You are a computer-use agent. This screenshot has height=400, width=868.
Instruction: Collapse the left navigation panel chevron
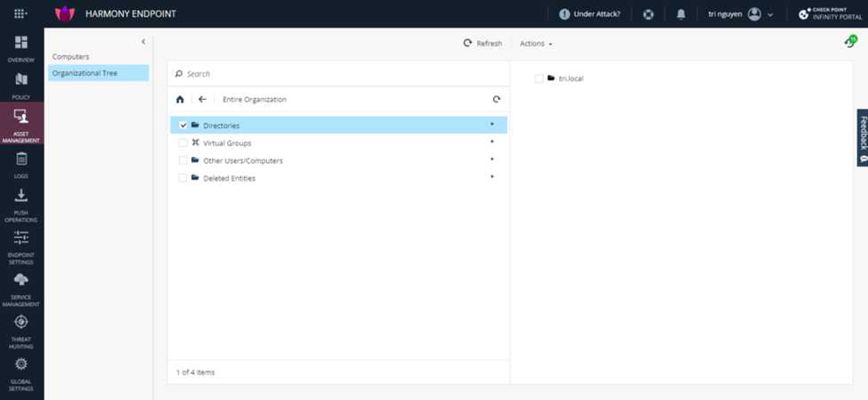[x=143, y=42]
